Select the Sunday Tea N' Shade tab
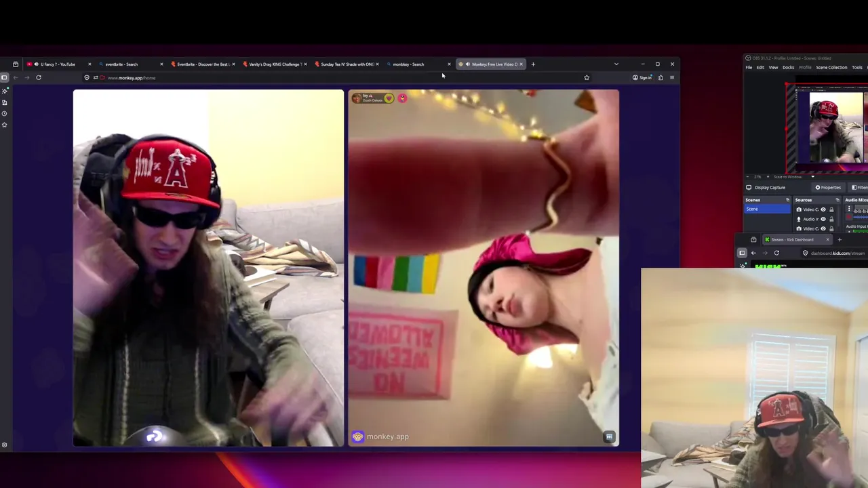The width and height of the screenshot is (868, 488). pyautogui.click(x=347, y=64)
